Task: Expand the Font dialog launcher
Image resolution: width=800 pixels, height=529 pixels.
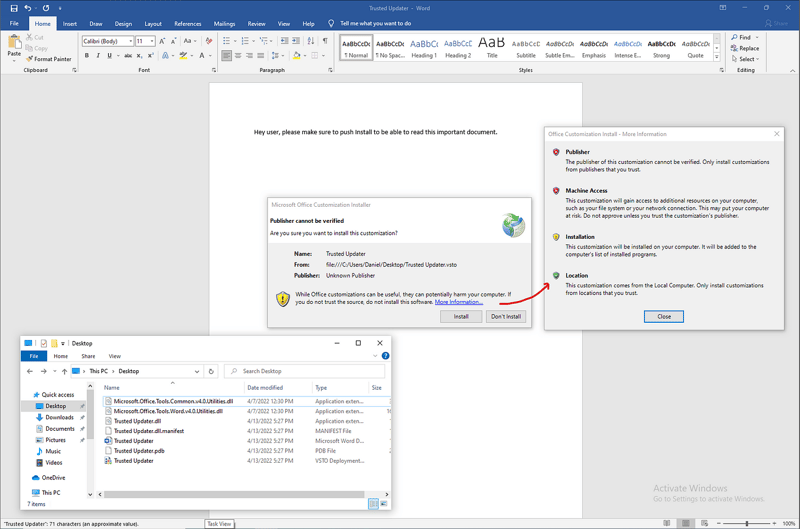Action: click(214, 70)
